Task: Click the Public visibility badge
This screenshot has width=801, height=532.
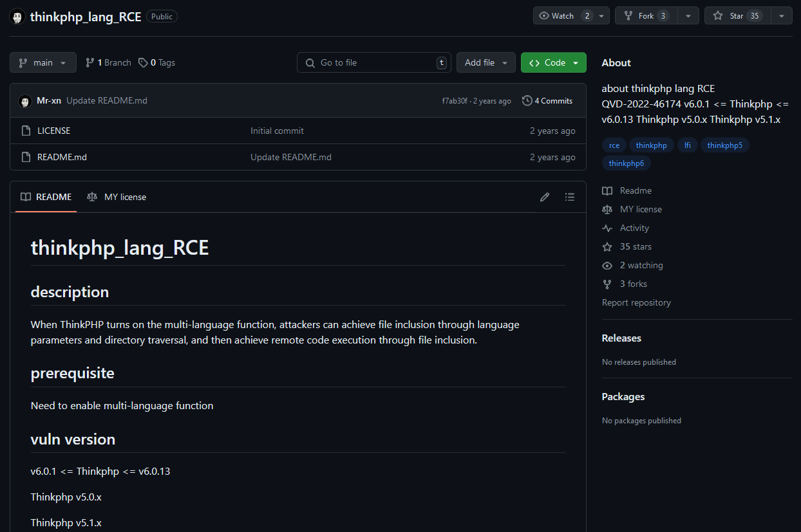Action: click(162, 17)
